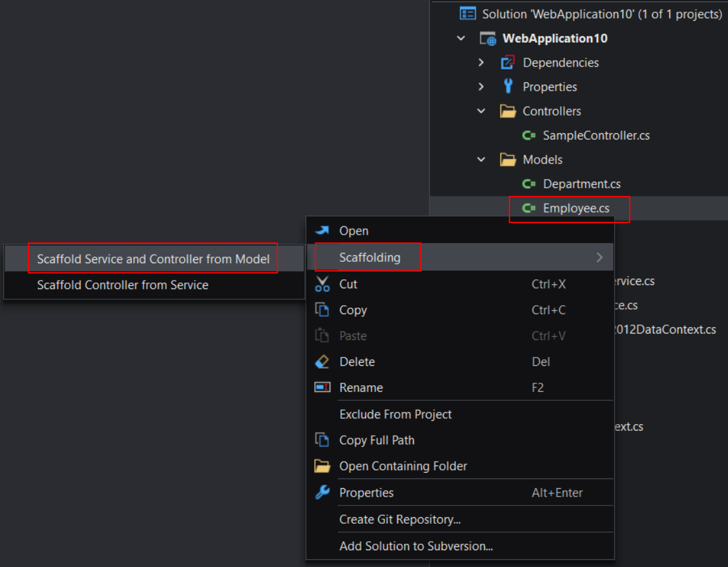This screenshot has height=567, width=728.
Task: Click the scissors icon next to Cut
Action: coord(322,284)
